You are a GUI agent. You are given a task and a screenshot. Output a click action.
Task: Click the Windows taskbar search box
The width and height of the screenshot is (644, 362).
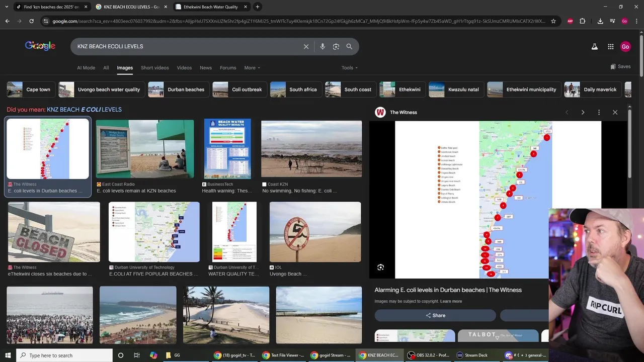click(65, 355)
